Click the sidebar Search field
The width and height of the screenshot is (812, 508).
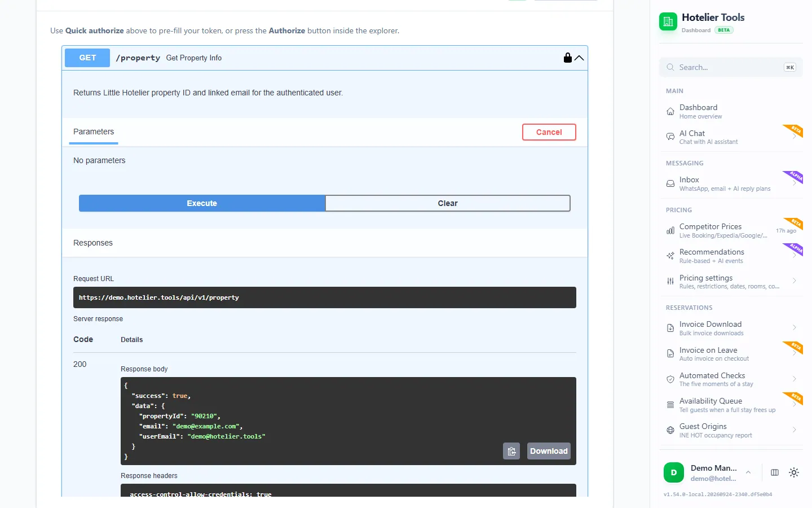731,67
